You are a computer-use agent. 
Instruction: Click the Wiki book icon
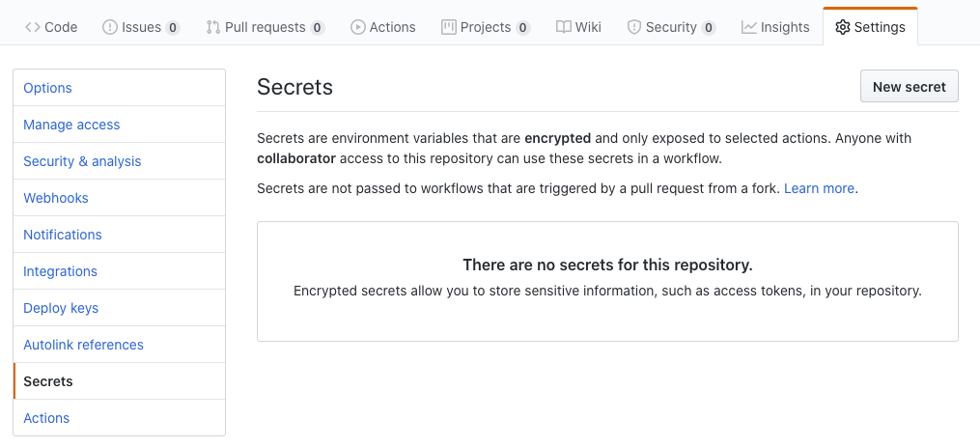coord(564,27)
